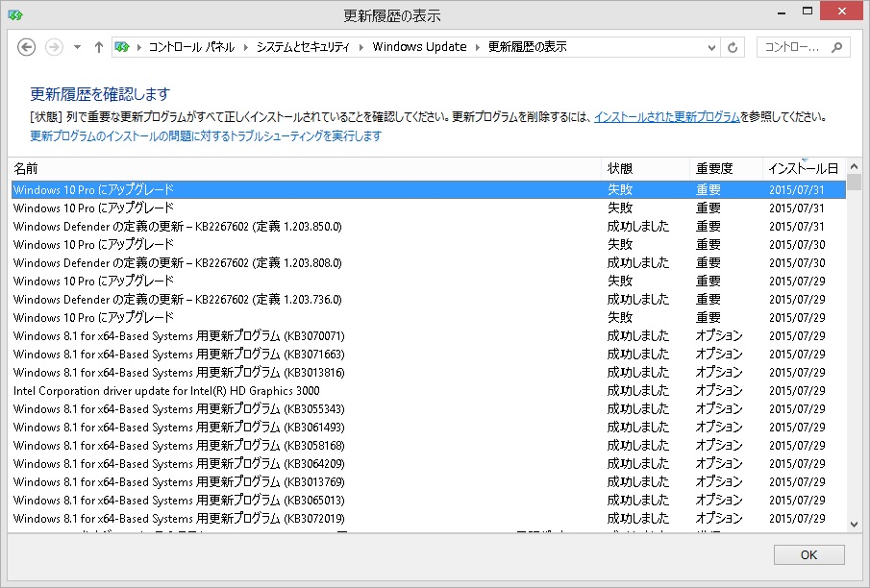Select the KB3065013 update row
This screenshot has height=588, width=870.
(x=429, y=501)
